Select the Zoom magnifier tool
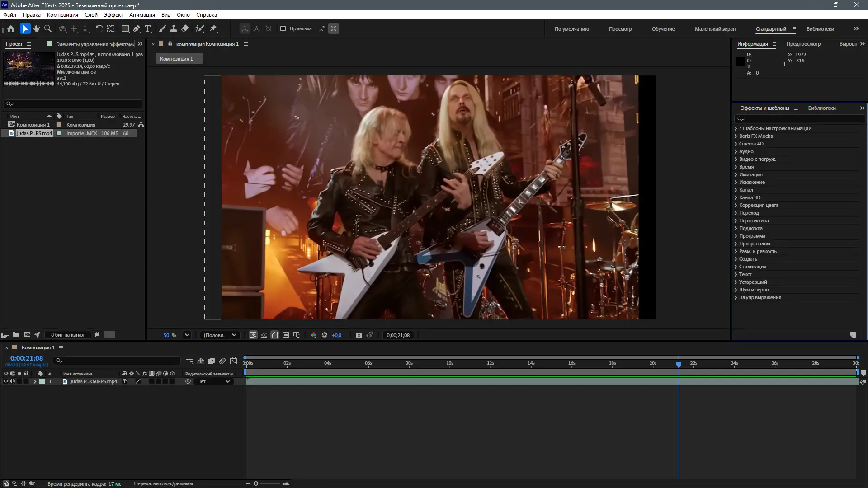Image resolution: width=868 pixels, height=488 pixels. click(48, 28)
